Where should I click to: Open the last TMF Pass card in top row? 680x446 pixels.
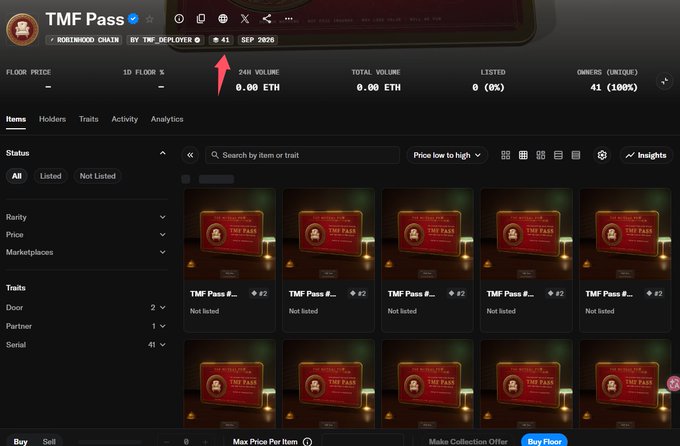(x=625, y=260)
